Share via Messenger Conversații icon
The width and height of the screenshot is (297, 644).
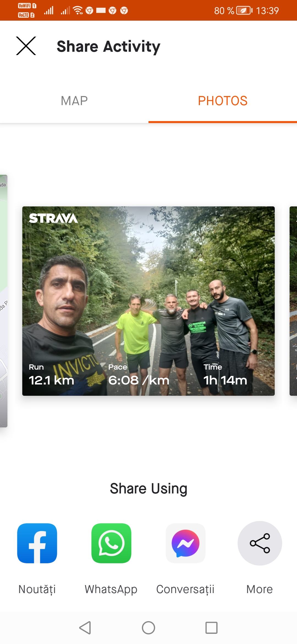tap(186, 543)
